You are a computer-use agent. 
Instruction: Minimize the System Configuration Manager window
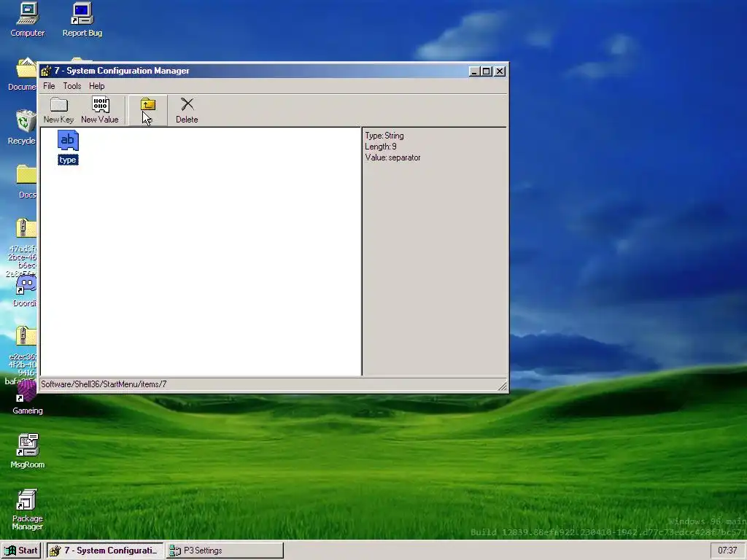(x=474, y=71)
